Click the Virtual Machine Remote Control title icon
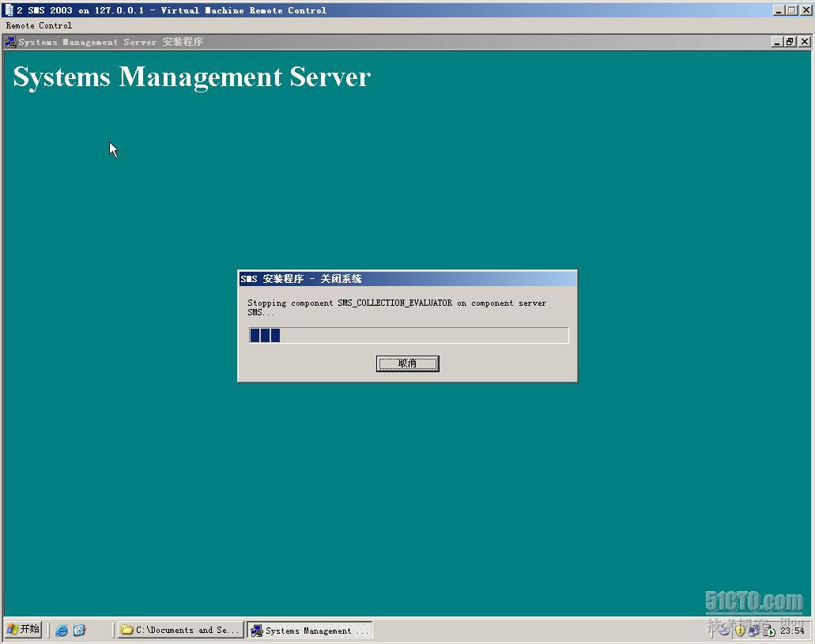Viewport: 815px width, 644px height. coord(9,9)
